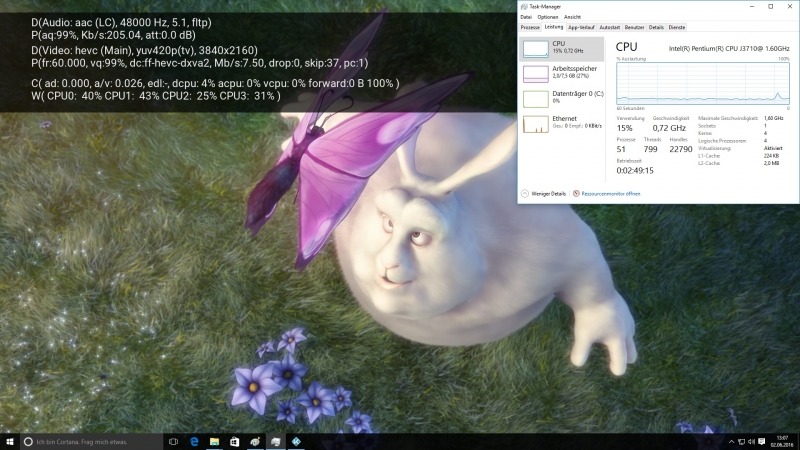
Task: Click the '0,72 GHz' speed value
Action: pos(669,128)
